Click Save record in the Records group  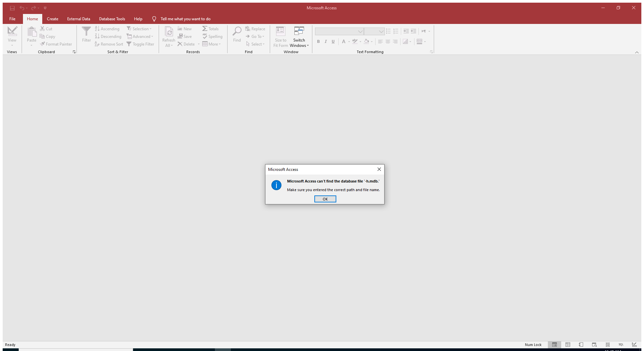coord(185,37)
